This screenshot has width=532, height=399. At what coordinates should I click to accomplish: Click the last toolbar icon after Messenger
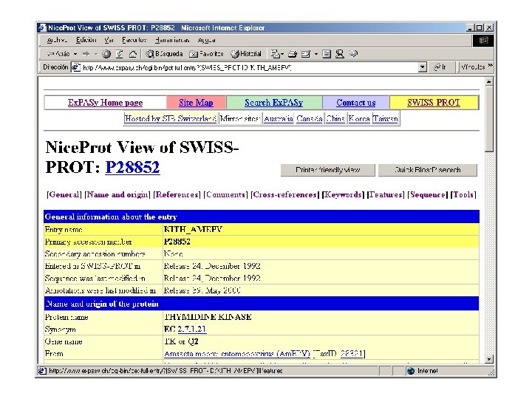[x=353, y=54]
